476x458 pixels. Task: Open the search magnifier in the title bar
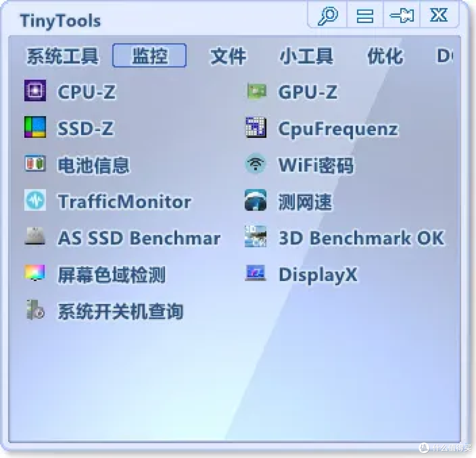[327, 15]
